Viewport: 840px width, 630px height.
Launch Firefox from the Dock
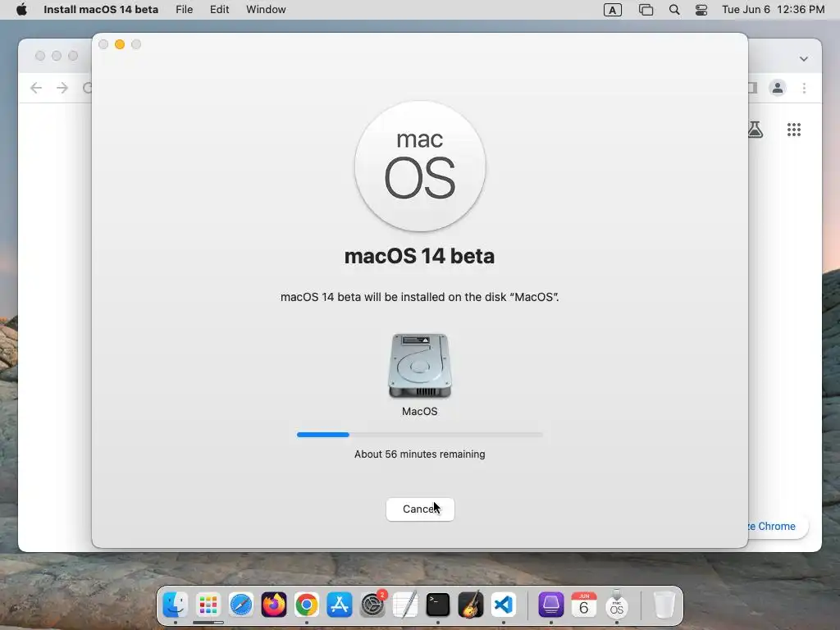point(274,605)
